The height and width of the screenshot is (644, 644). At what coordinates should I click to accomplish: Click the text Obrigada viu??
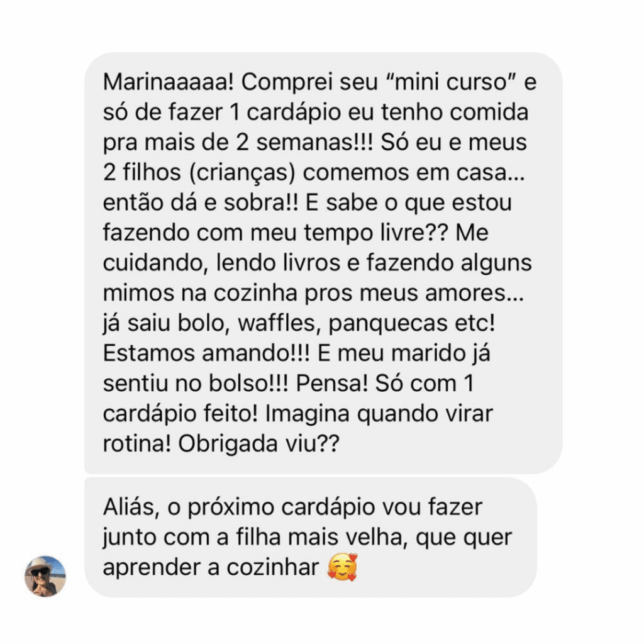(258, 443)
